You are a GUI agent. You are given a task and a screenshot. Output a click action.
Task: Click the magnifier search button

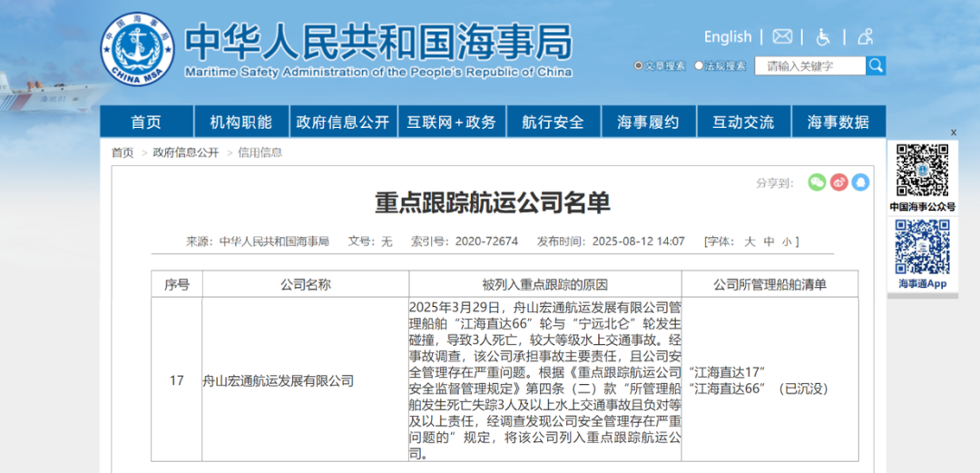tap(876, 65)
